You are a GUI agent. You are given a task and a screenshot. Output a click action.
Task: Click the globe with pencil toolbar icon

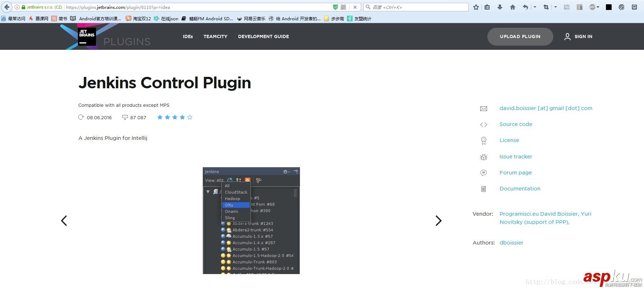pyautogui.click(x=622, y=7)
